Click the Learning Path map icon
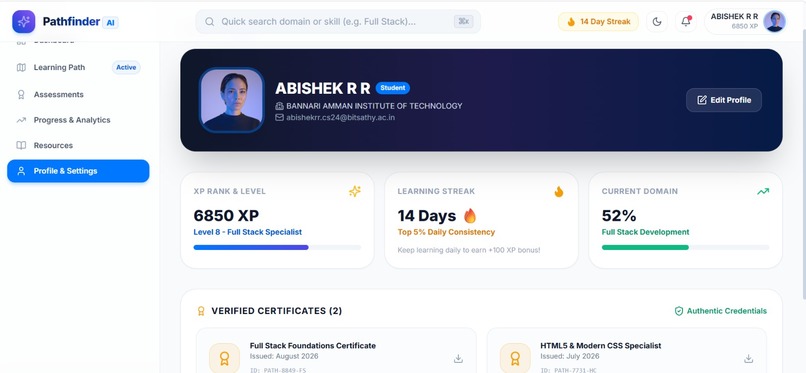Screen dimensions: 806x373 click(x=21, y=67)
